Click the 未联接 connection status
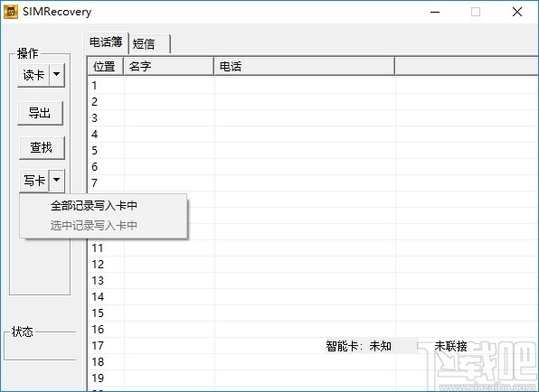This screenshot has width=539, height=392. click(x=450, y=346)
